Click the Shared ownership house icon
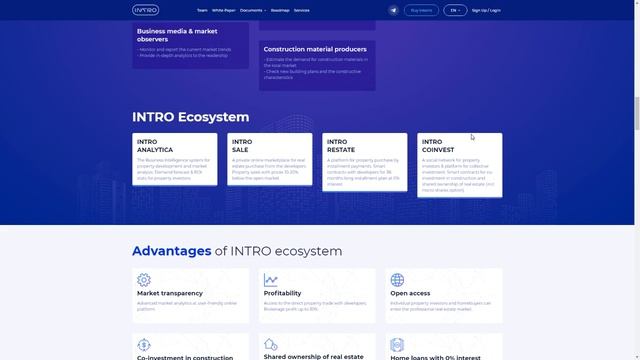This screenshot has height=360, width=640. (x=270, y=344)
